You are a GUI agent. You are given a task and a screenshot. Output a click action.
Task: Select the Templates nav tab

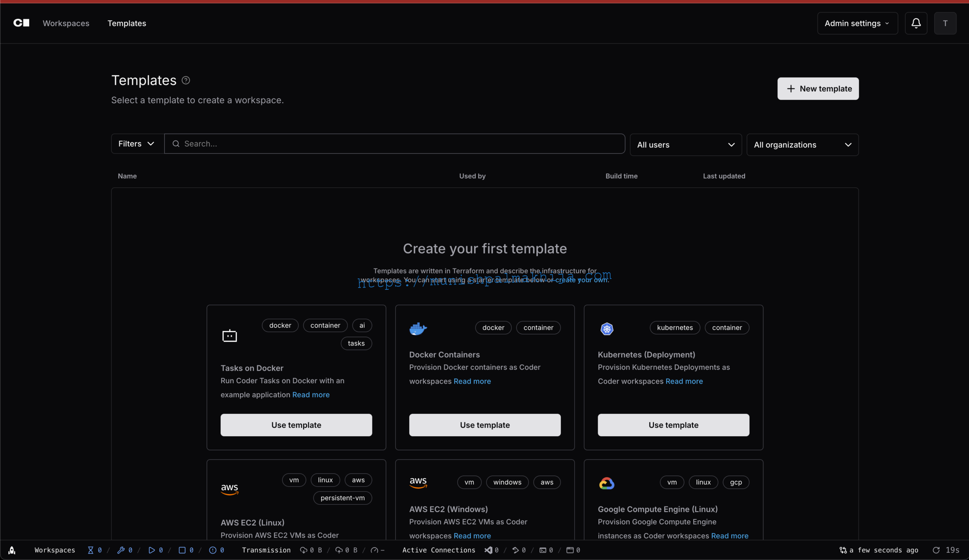point(126,23)
